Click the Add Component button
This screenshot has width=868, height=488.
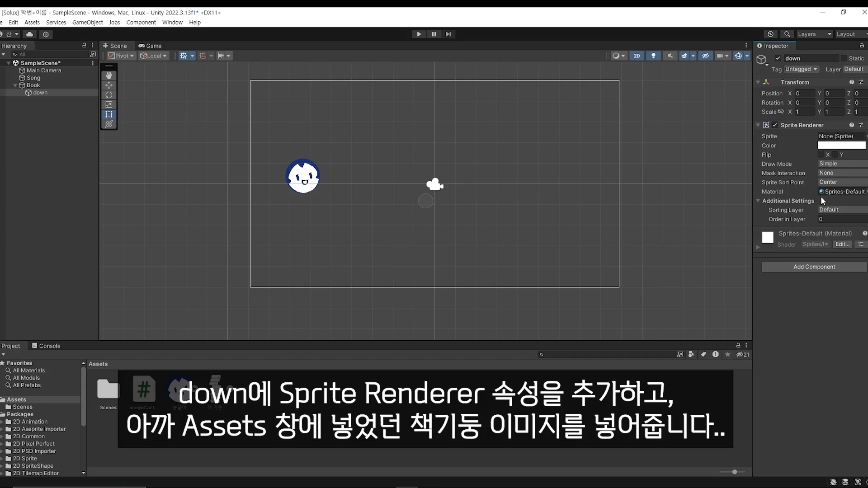[x=814, y=267]
